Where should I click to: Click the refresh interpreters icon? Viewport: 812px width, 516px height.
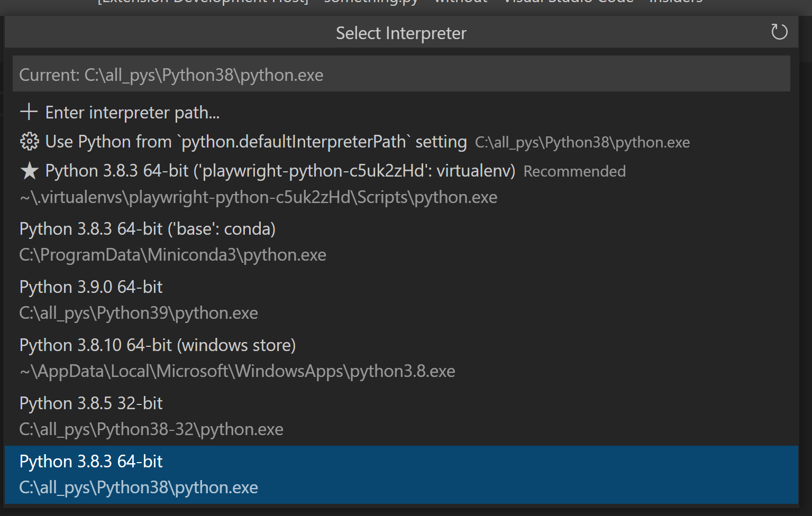779,32
